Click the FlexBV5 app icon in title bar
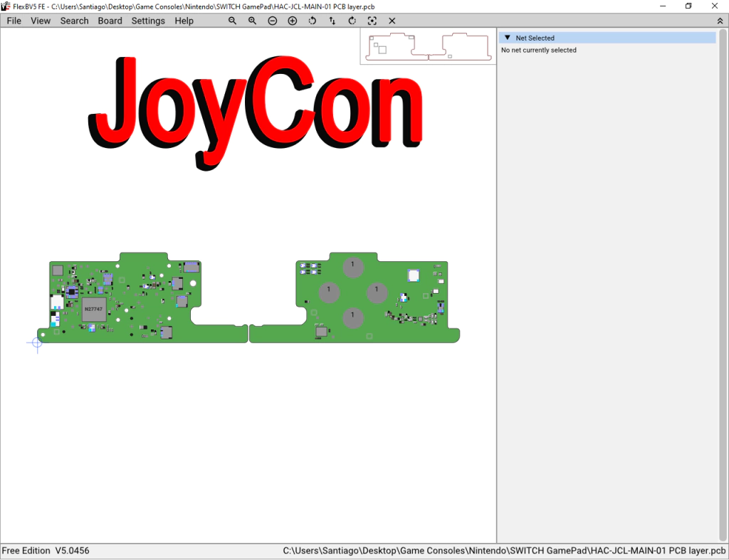The image size is (729, 560). 6,6
